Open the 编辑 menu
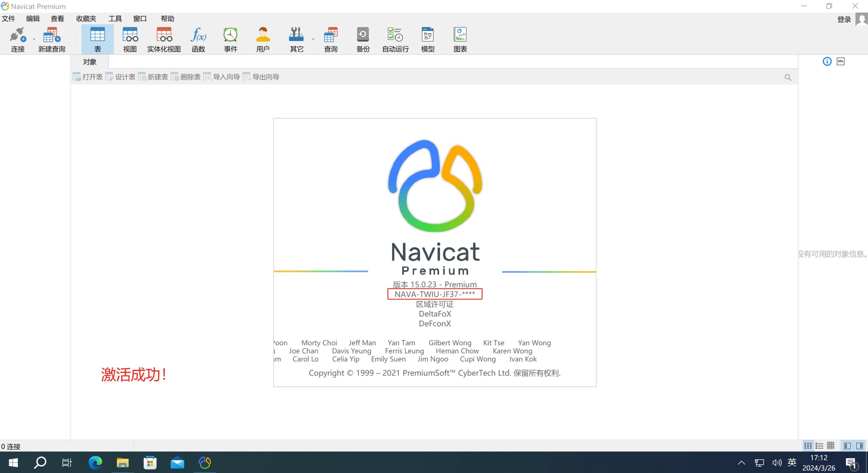This screenshot has height=473, width=868. coord(33,19)
